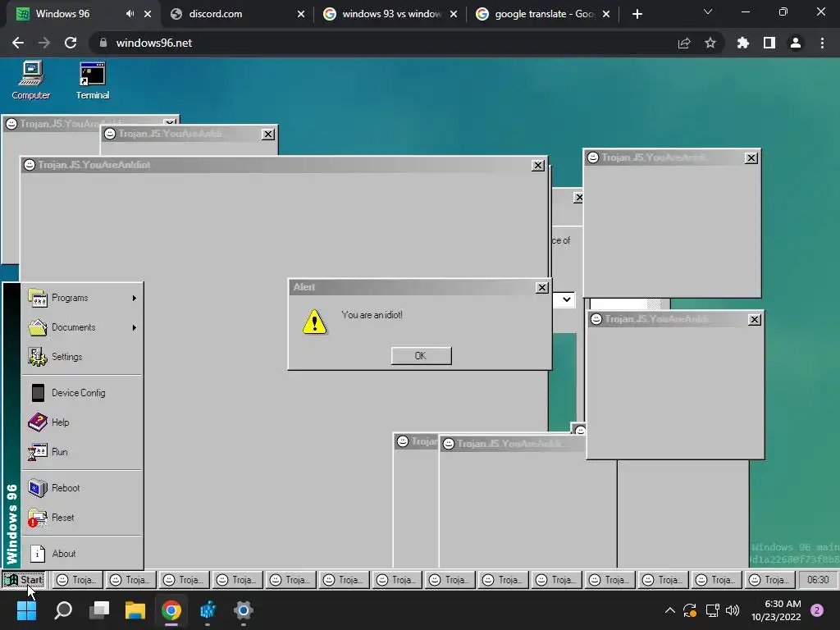Go back in browser history
840x630 pixels.
[18, 43]
